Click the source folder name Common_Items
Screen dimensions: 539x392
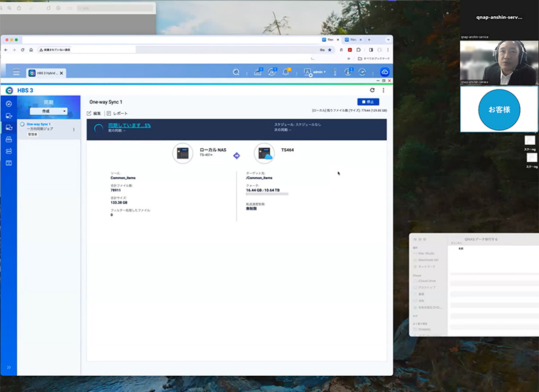click(123, 178)
